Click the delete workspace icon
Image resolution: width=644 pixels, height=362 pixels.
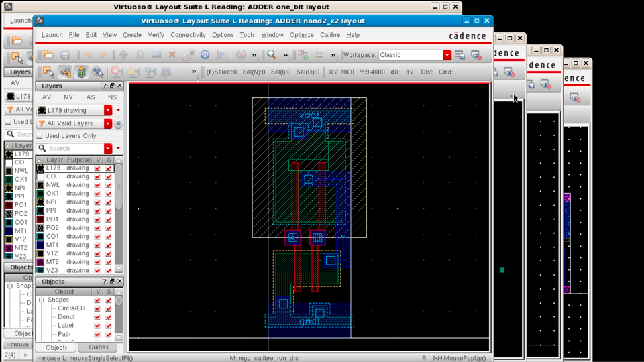[476, 54]
